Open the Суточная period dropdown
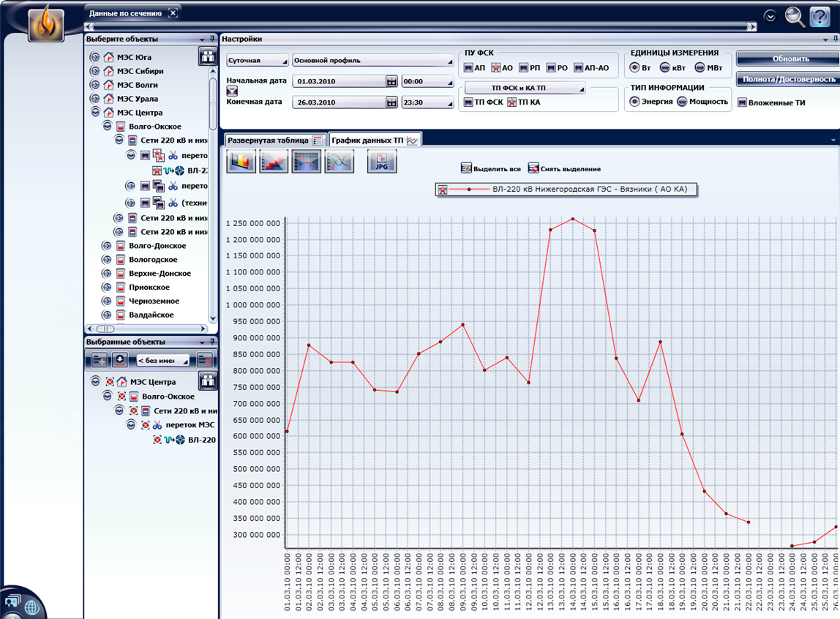 257,61
